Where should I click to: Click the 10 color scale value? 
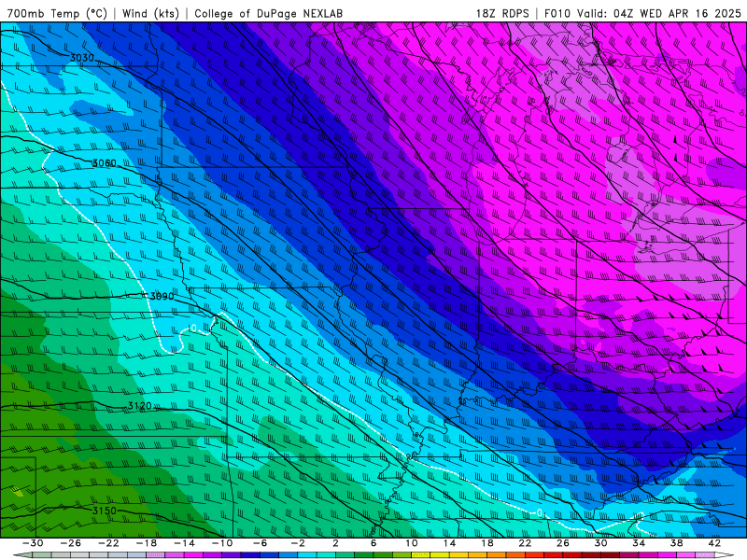click(x=412, y=543)
